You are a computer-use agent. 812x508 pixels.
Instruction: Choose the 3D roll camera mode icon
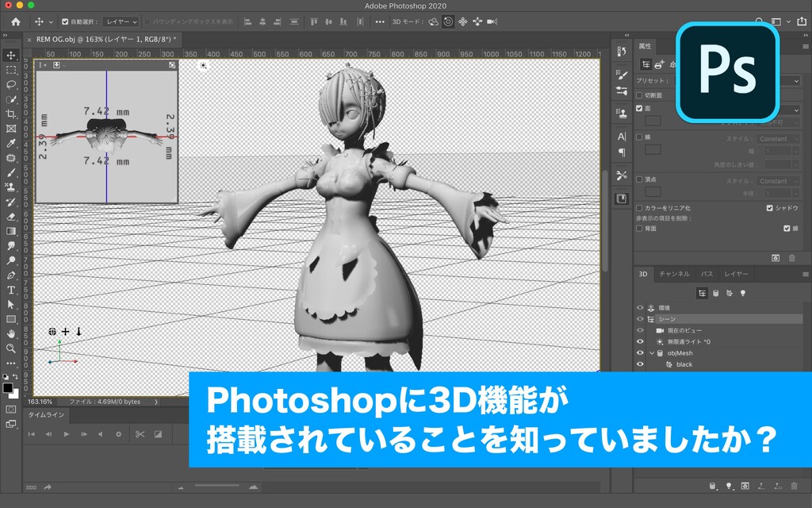coord(449,21)
